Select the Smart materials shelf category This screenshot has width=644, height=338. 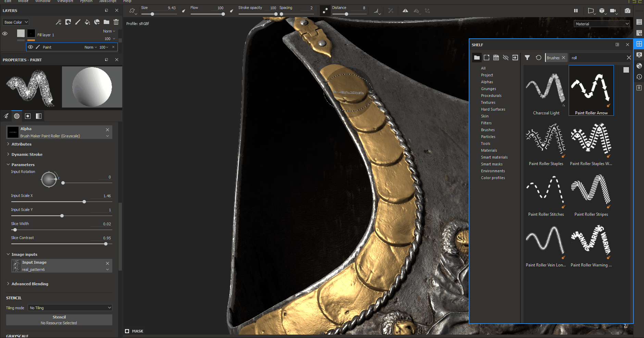pos(494,157)
